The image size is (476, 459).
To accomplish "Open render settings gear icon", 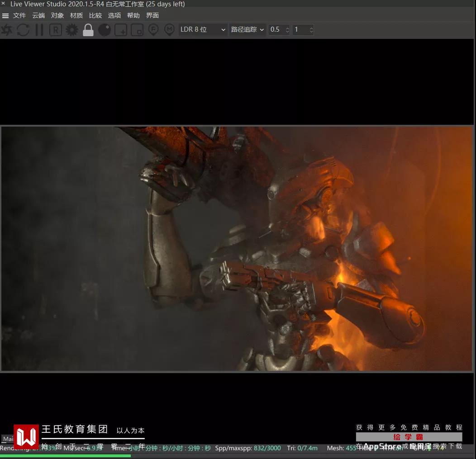I will (72, 30).
